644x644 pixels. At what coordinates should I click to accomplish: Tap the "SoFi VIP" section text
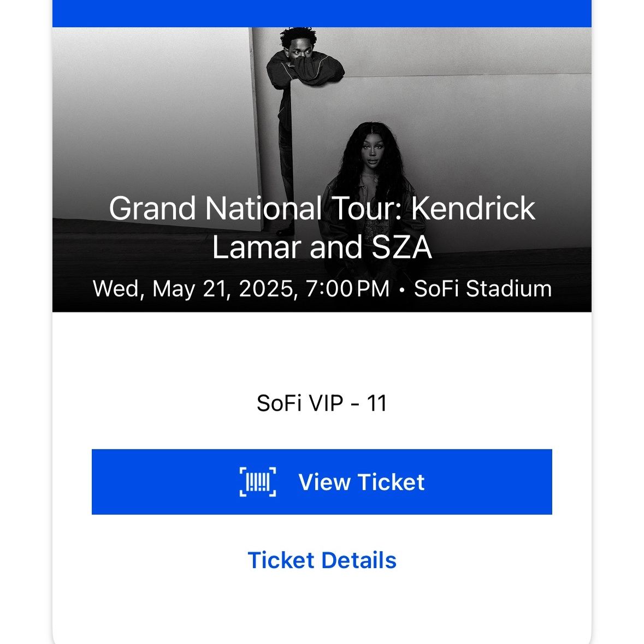pyautogui.click(x=299, y=403)
